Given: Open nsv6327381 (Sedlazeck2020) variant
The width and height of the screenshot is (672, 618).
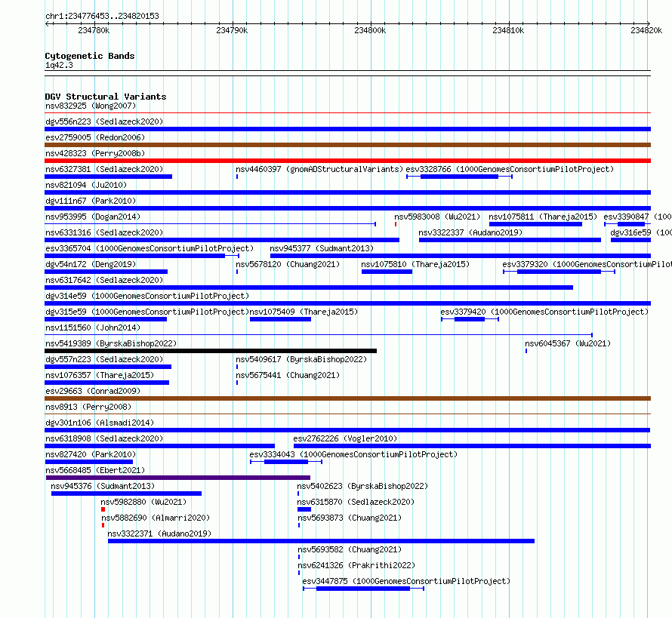Looking at the screenshot, I should click(x=104, y=169).
